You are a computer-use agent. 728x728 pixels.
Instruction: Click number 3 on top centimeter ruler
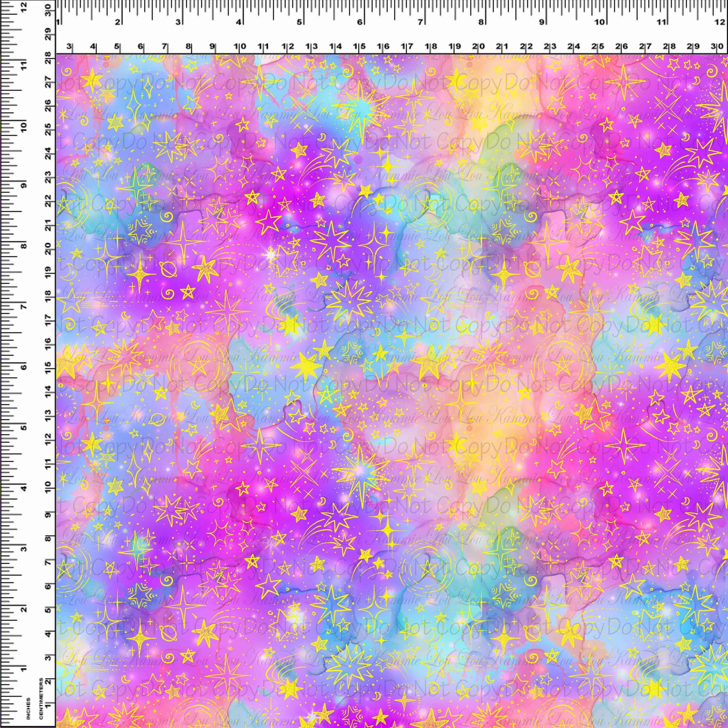tap(69, 47)
